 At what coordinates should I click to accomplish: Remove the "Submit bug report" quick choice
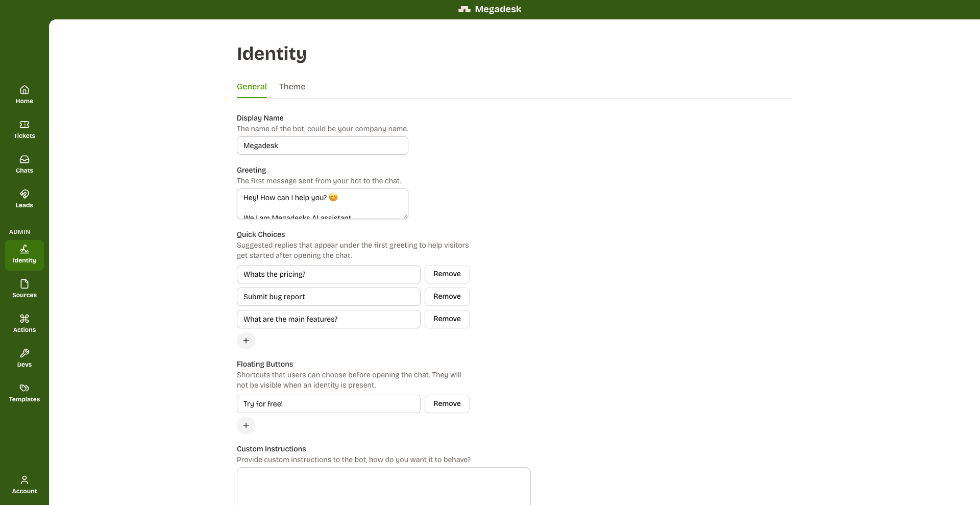click(447, 297)
